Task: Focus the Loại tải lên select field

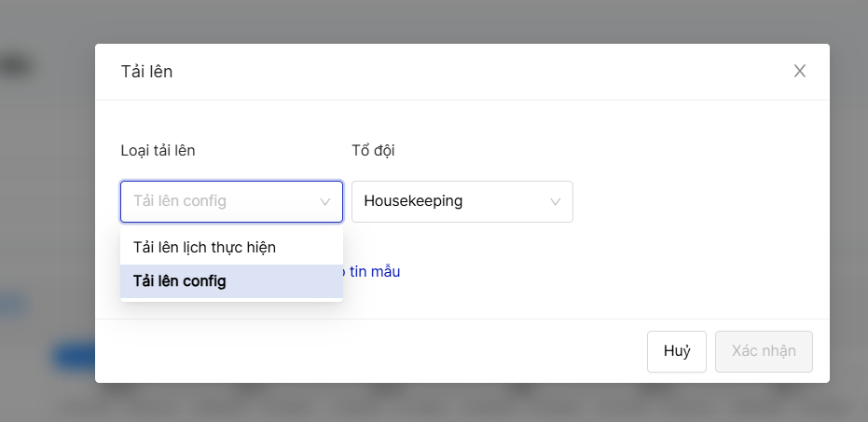Action: tap(224, 201)
